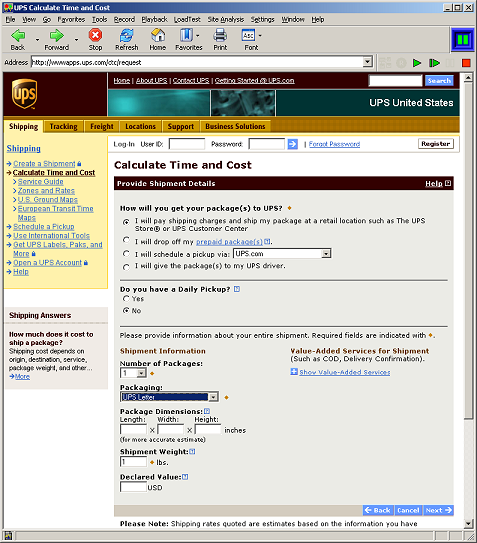Click the blue pause indicator icon
This screenshot has width=477, height=543.
coord(463,40)
